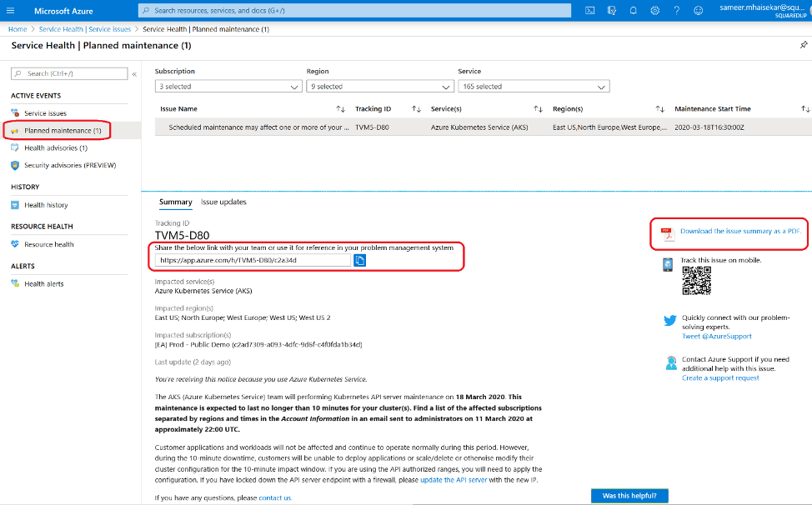Click the Tweet @AzureSupport link
This screenshot has height=505, width=812.
coord(717,337)
